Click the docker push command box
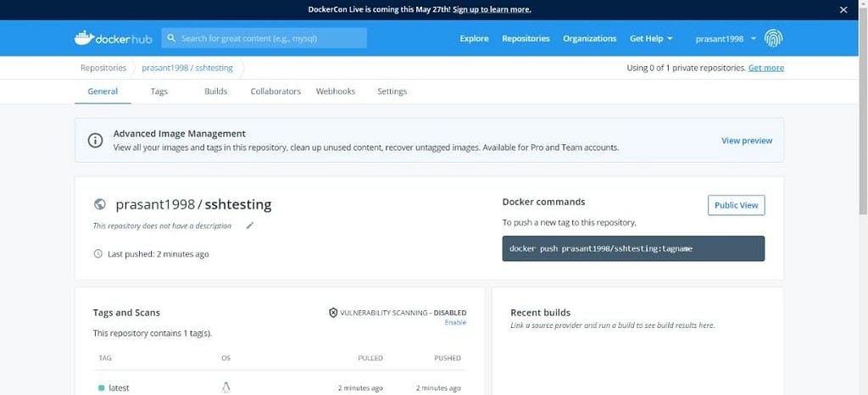Image resolution: width=868 pixels, height=395 pixels. [633, 248]
